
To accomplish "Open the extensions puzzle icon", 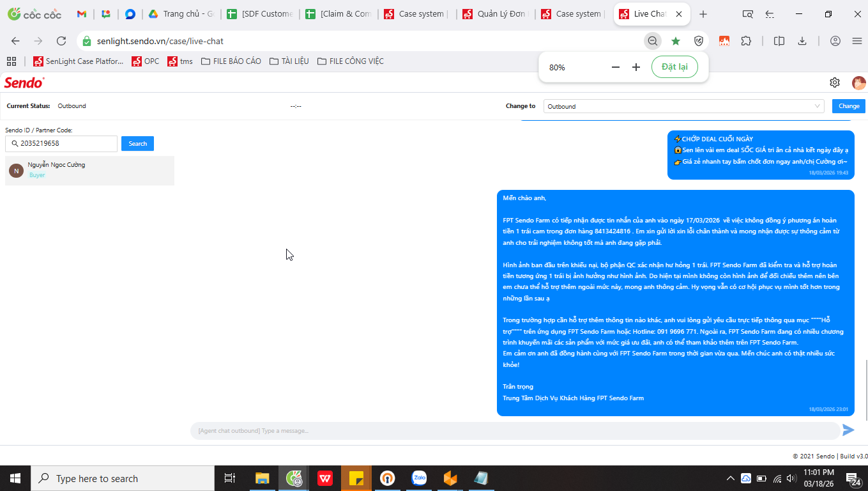I will (x=746, y=41).
